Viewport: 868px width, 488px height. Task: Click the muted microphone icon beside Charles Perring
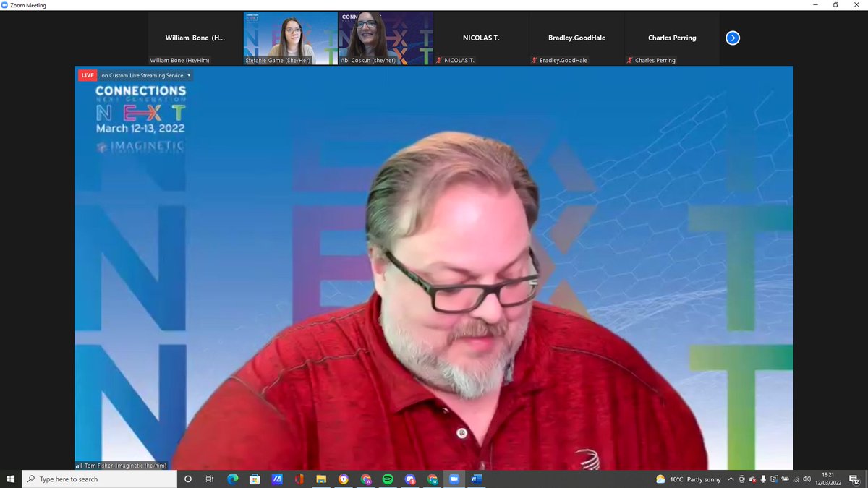(631, 61)
